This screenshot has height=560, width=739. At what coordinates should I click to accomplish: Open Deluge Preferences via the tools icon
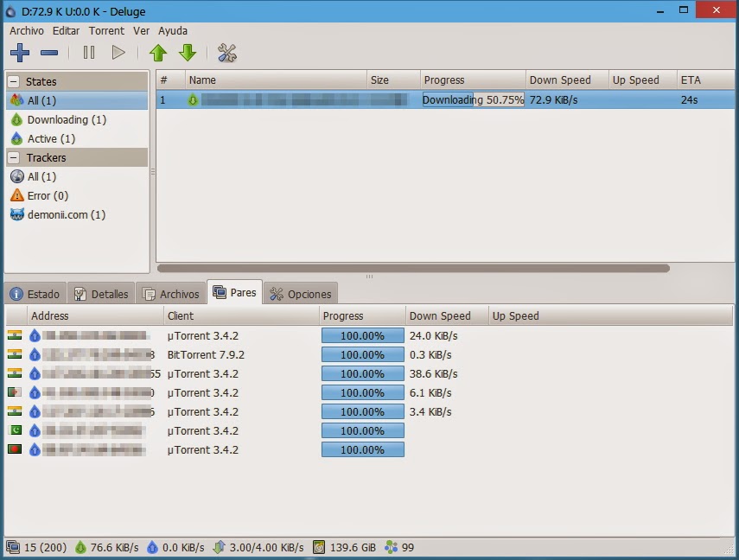(x=226, y=53)
